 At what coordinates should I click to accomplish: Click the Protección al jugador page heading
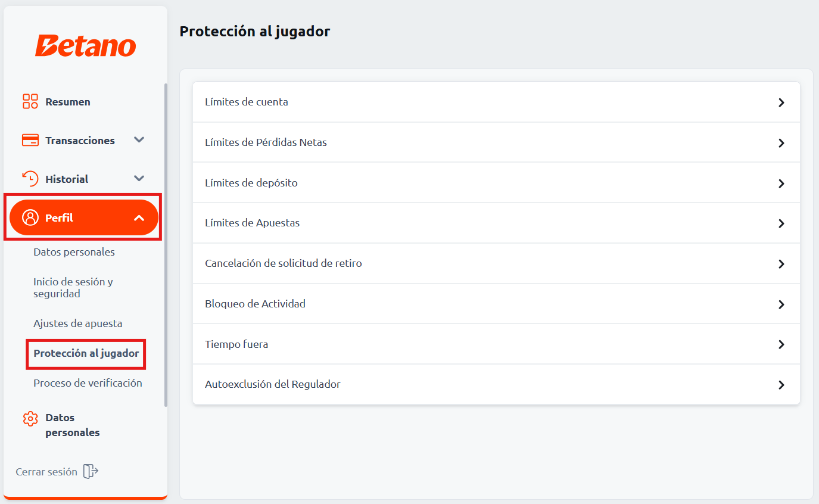pos(255,32)
